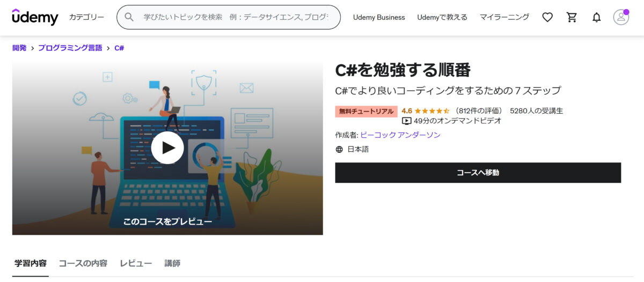Screen dimensions: 644x282
Task: Click the course preview thumbnail image
Action: point(167,147)
